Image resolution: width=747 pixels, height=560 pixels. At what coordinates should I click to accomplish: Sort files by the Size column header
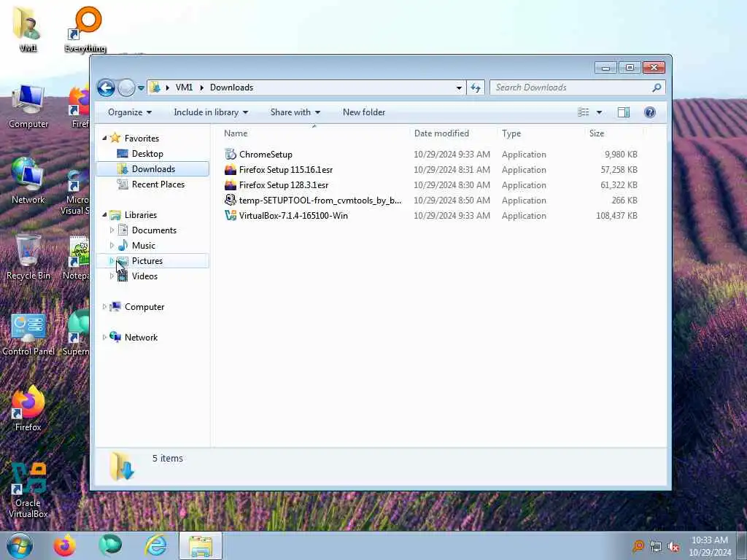point(614,133)
